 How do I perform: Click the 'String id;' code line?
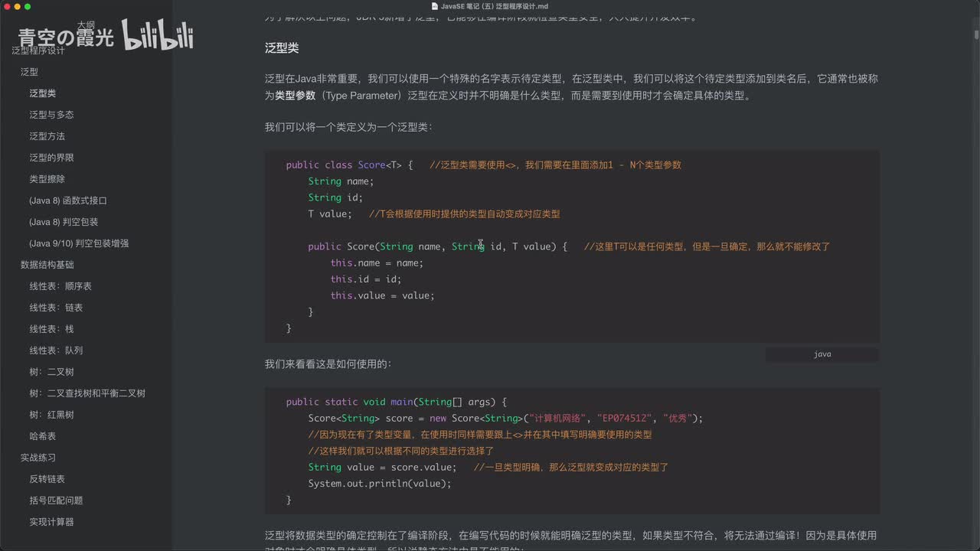[x=335, y=197]
